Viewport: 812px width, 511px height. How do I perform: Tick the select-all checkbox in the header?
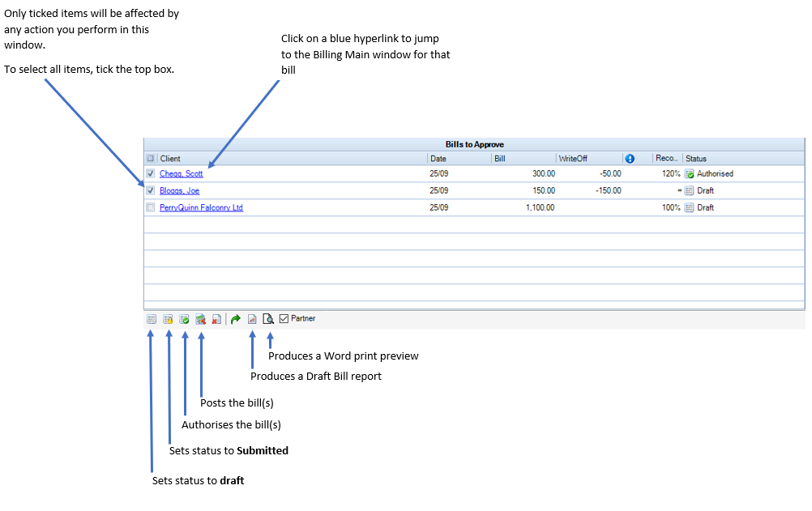coord(151,159)
